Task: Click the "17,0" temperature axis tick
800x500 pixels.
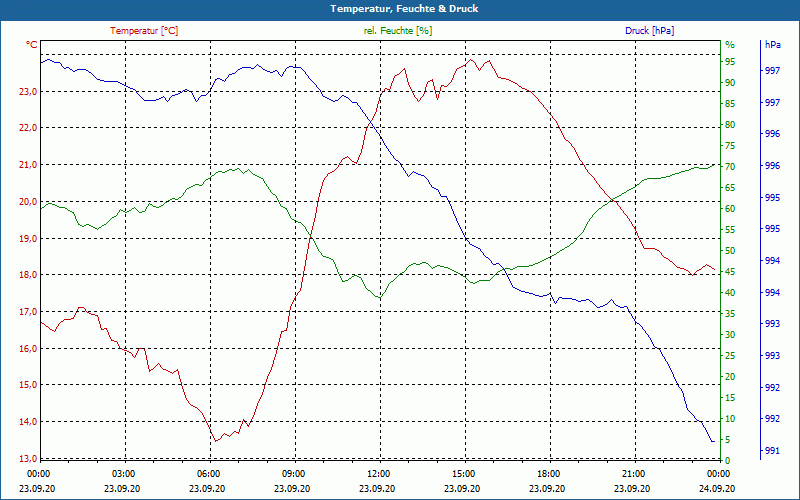Action: 29,312
